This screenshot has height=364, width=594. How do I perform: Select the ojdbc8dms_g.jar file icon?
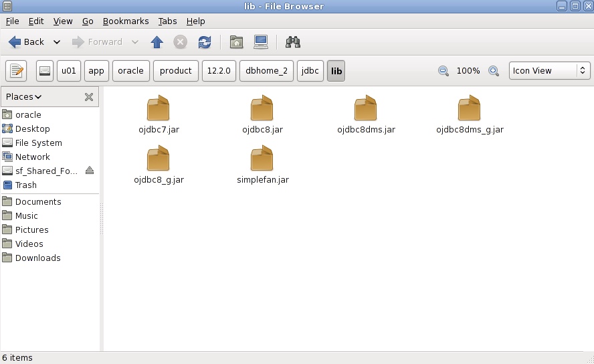[470, 108]
